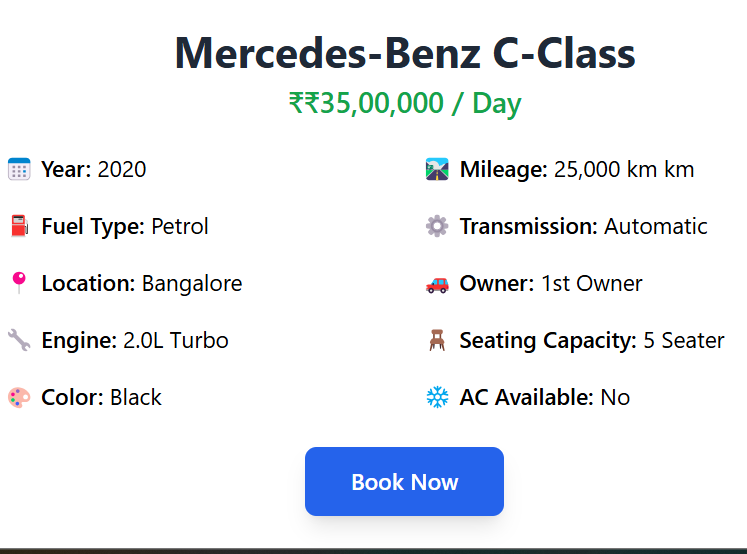Click the Location Bangalore text

coord(141,284)
